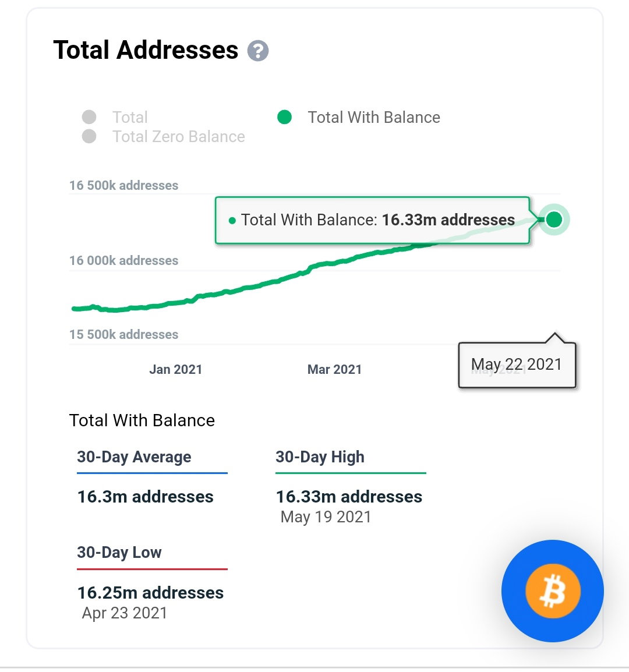Image resolution: width=629 pixels, height=672 pixels.
Task: Click the 30-Day Low heading
Action: click(x=119, y=553)
